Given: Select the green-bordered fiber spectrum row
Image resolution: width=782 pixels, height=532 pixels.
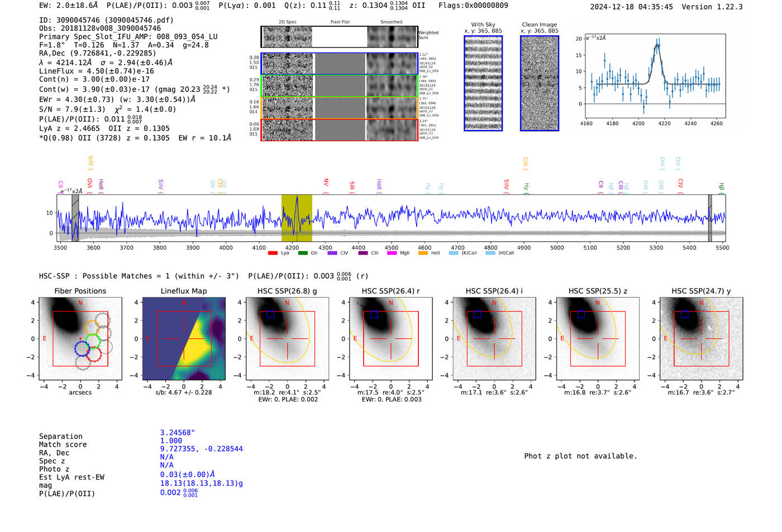Looking at the screenshot, I should tap(340, 86).
